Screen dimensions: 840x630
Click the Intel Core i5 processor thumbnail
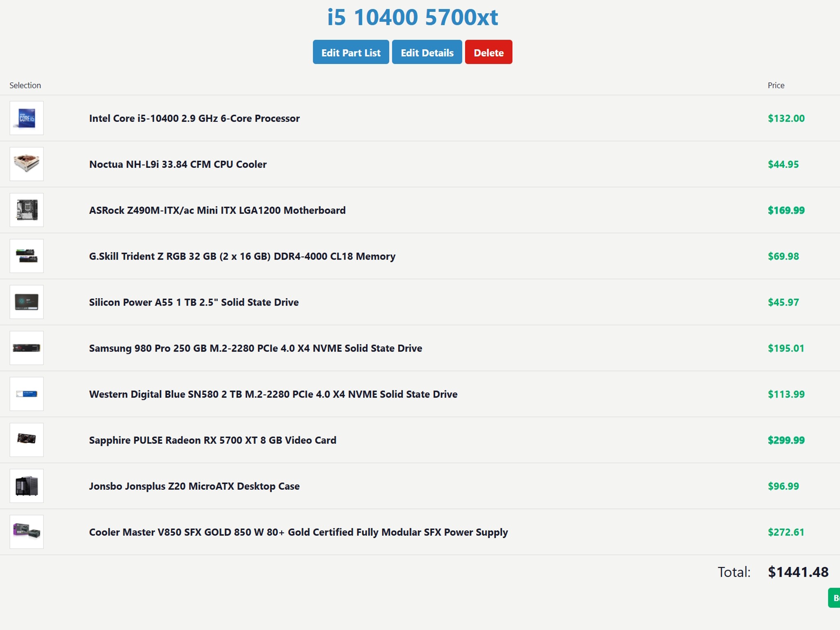tap(27, 118)
